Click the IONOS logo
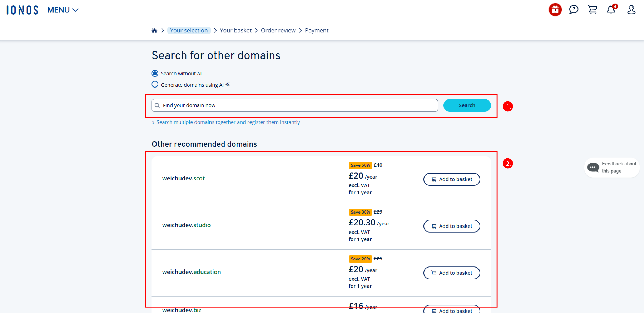Screen dimensions: 644x313 [22, 10]
